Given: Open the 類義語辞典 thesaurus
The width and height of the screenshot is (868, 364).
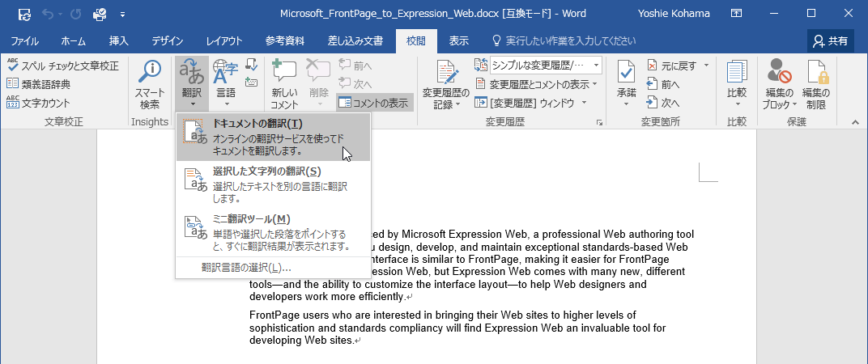Looking at the screenshot, I should click(39, 85).
